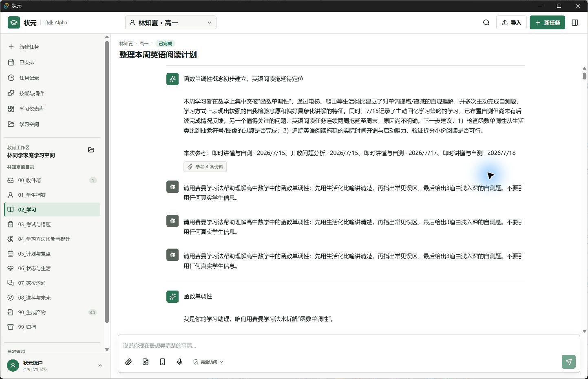The width and height of the screenshot is (588, 379).
Task: Click the grid icon of 学习仪表盘
Action: [11, 109]
